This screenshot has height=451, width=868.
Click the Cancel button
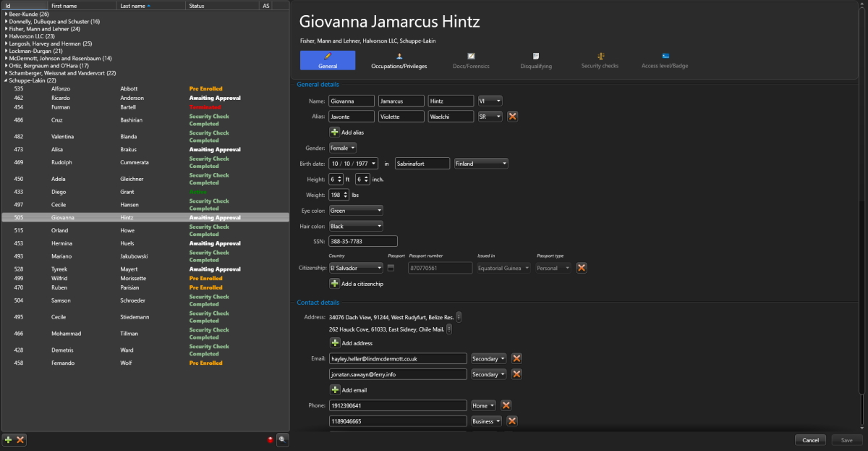click(x=810, y=440)
